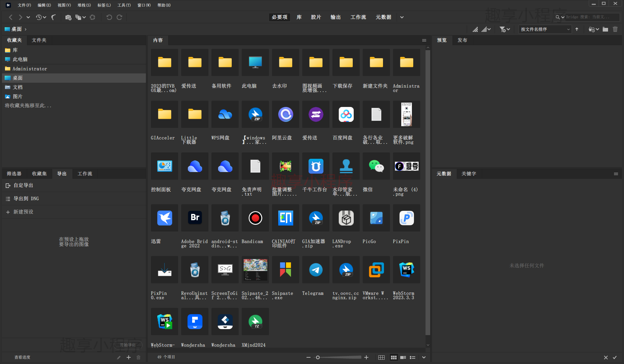This screenshot has height=364, width=624.
Task: Get photos from camera icon
Action: click(68, 17)
